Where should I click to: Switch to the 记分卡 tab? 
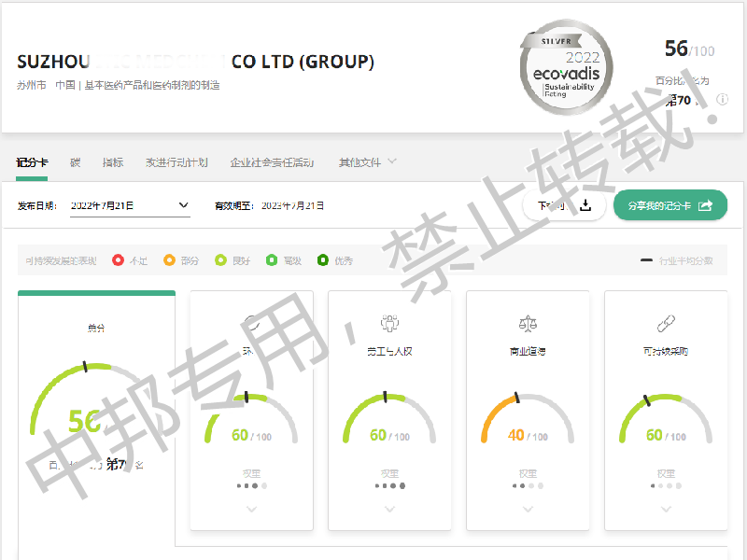click(32, 162)
